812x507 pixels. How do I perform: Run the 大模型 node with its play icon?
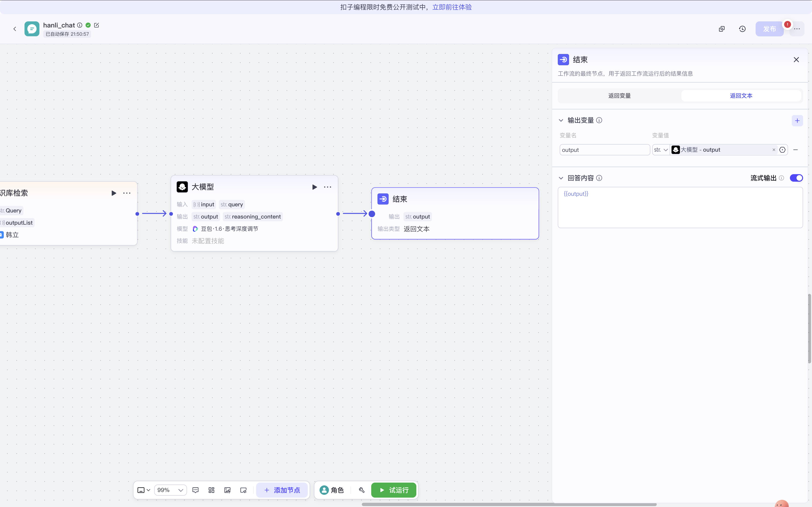[314, 187]
